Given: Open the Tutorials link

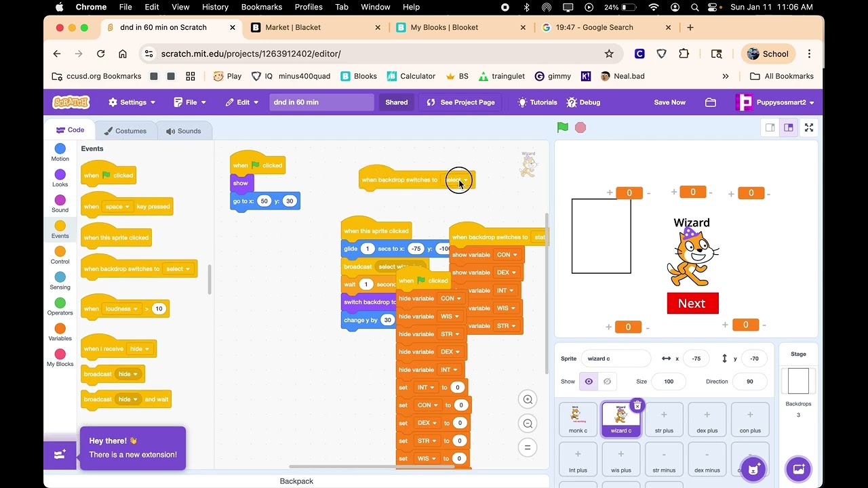Looking at the screenshot, I should 537,102.
